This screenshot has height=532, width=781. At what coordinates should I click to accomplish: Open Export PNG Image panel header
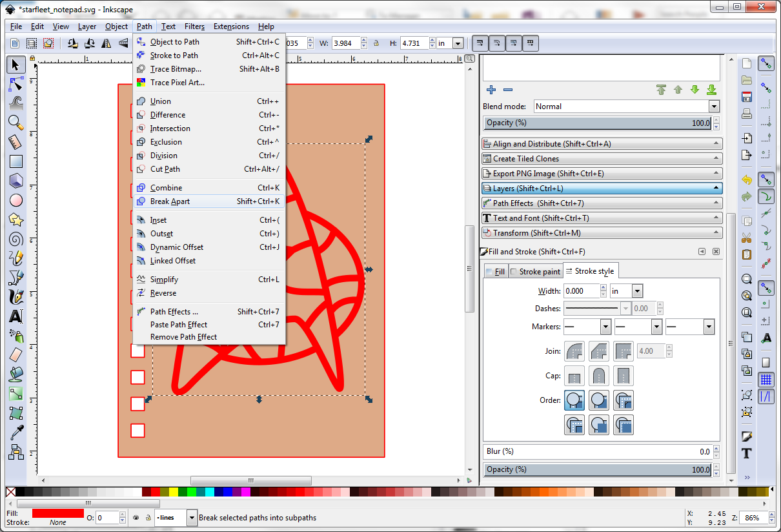[602, 174]
